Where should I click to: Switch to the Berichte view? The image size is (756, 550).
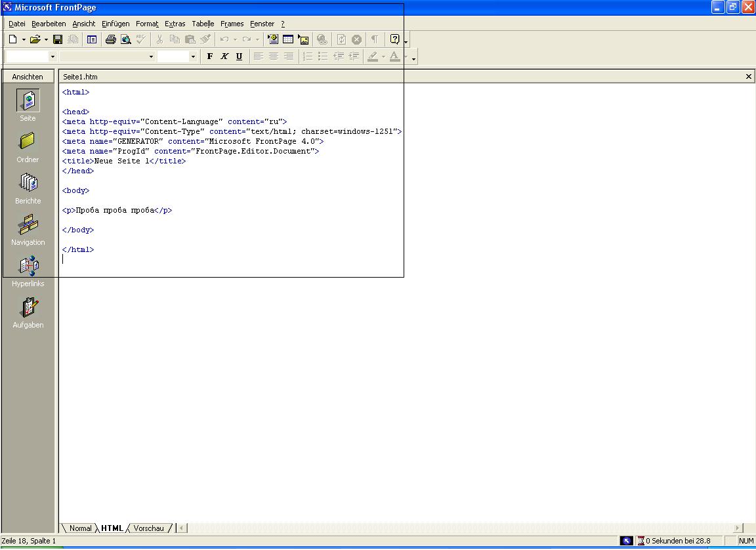[28, 189]
